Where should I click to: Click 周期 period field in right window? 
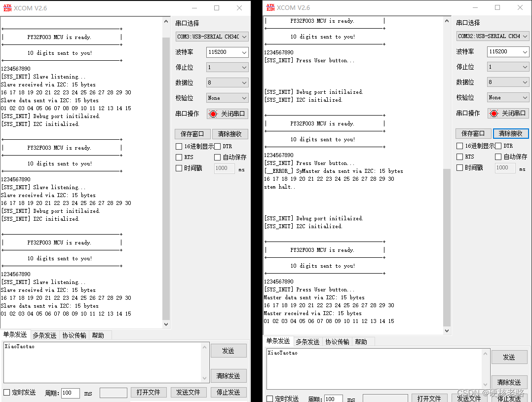[x=334, y=399]
